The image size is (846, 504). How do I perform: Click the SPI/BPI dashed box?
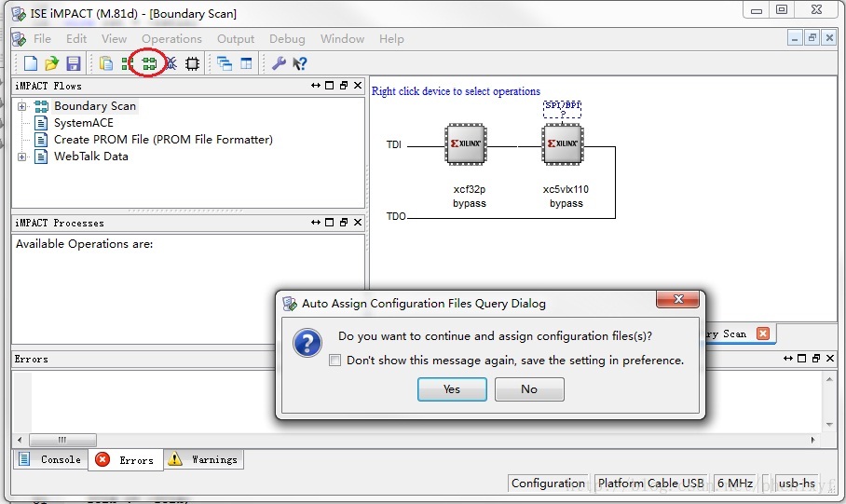click(562, 109)
